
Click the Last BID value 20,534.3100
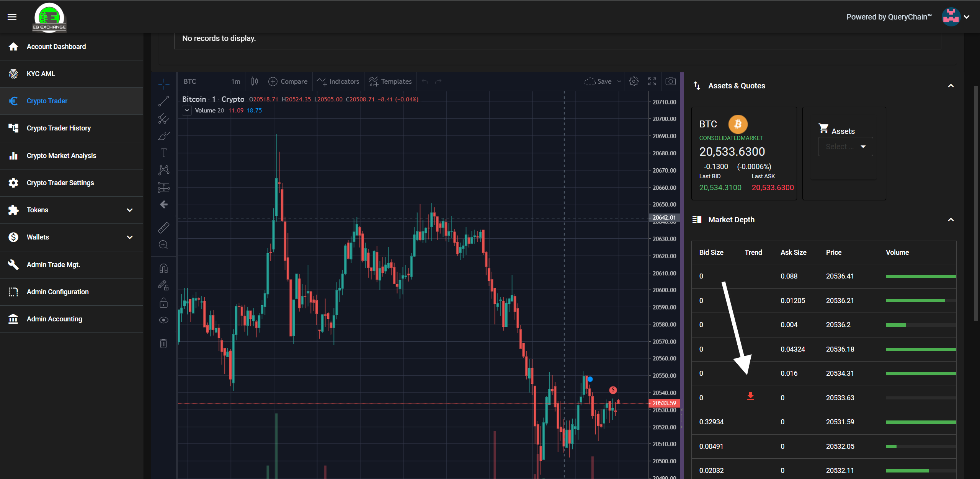(x=720, y=187)
